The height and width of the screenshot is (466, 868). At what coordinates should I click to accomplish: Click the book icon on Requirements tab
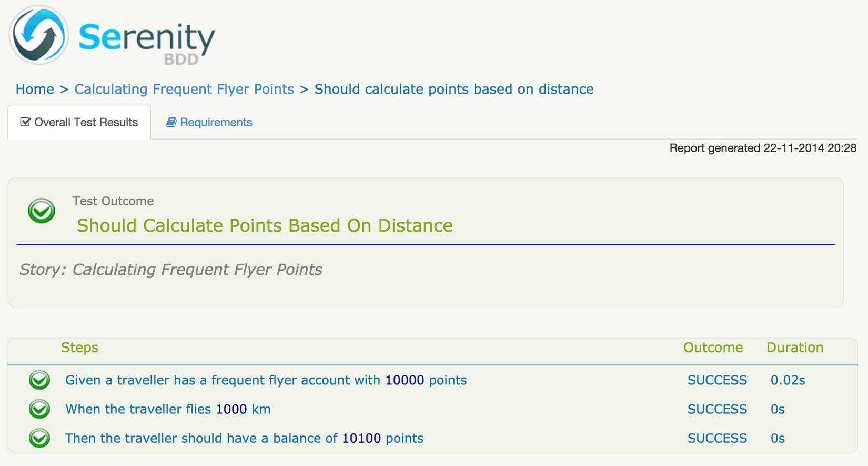point(171,122)
